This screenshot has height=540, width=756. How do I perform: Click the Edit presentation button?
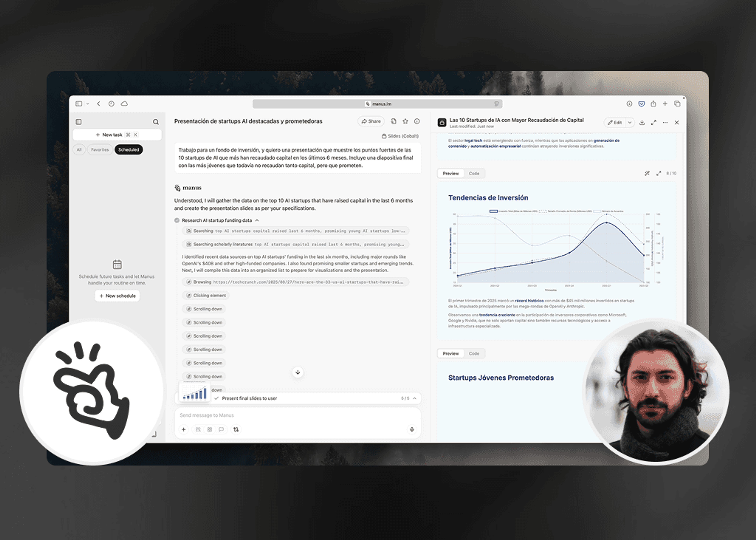click(614, 122)
